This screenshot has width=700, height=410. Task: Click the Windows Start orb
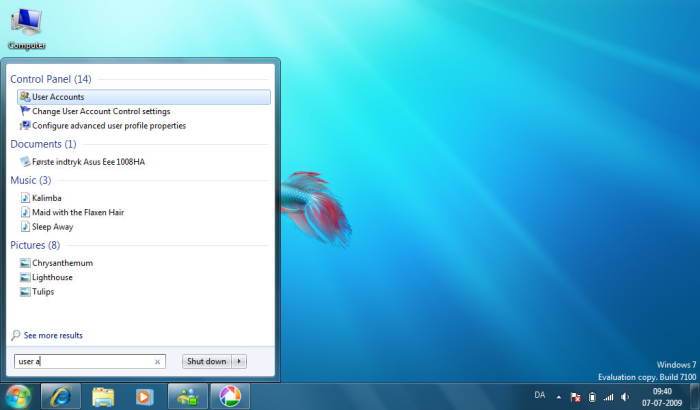18,396
